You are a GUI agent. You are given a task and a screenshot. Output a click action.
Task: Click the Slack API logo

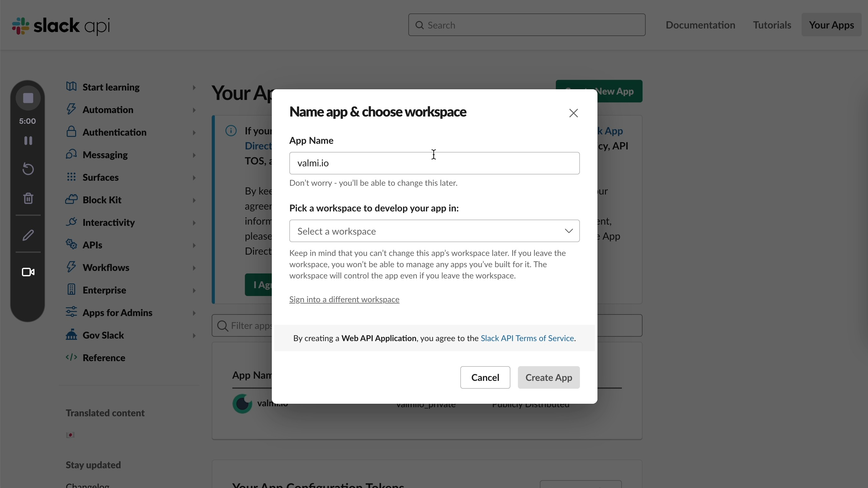[x=60, y=26]
